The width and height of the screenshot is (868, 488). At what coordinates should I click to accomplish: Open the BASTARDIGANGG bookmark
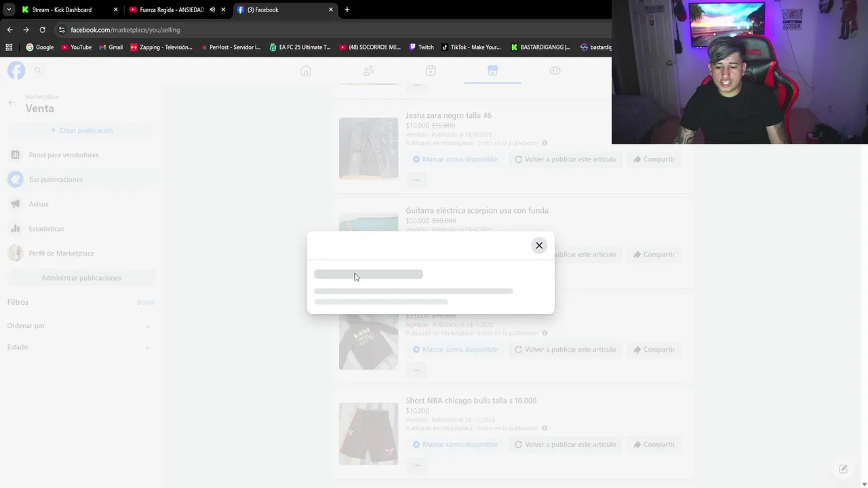click(x=540, y=47)
